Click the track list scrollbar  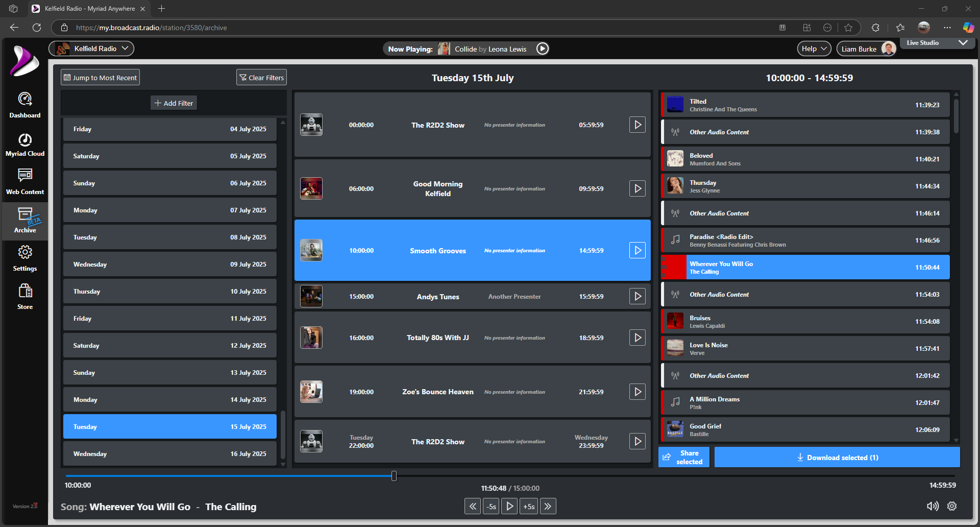[956, 116]
